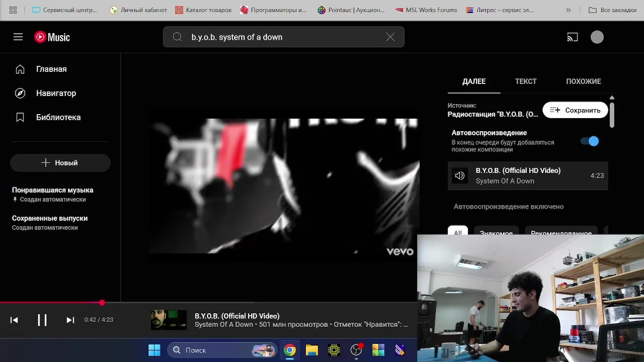Open the Личный кабинет bookmark
The height and width of the screenshot is (362, 644).
point(138,10)
